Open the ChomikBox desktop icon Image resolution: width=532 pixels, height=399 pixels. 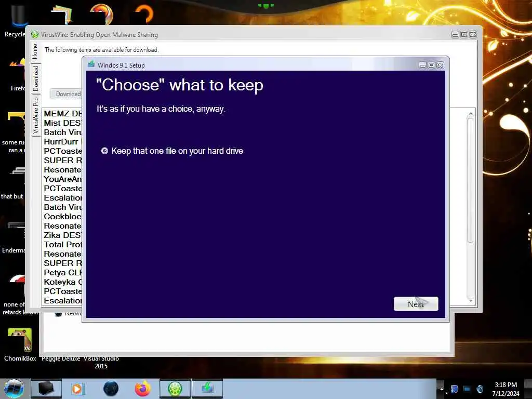tap(20, 345)
